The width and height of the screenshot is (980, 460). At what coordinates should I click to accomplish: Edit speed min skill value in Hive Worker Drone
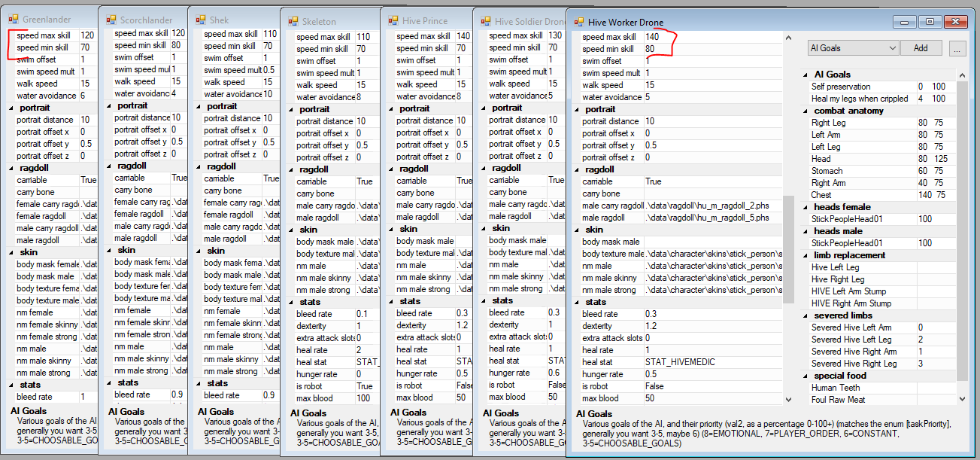click(712, 49)
